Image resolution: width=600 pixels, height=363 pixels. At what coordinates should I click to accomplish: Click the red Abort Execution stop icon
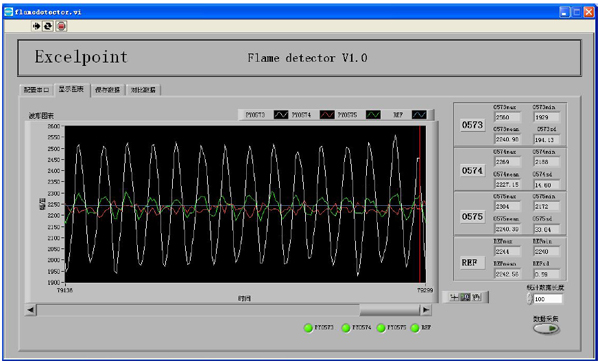(61, 26)
